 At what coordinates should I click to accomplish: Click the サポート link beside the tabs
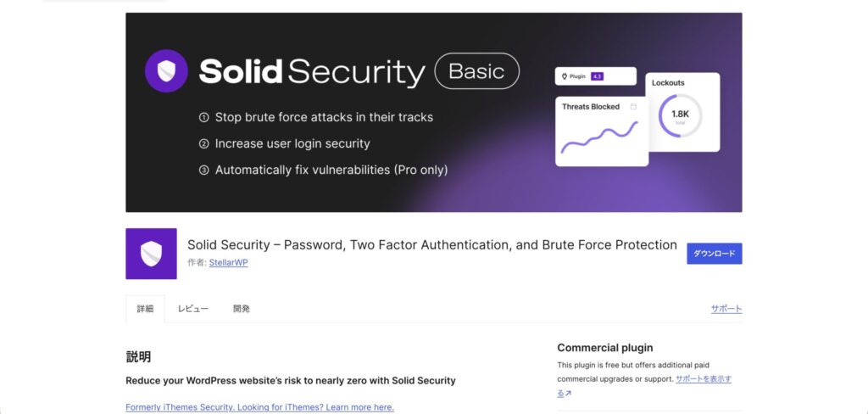pyautogui.click(x=726, y=309)
